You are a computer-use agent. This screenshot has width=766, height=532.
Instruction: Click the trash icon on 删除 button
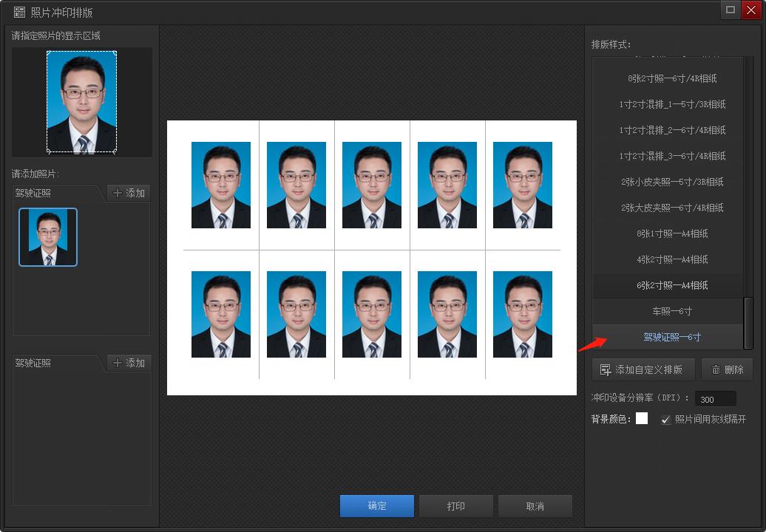click(x=716, y=369)
